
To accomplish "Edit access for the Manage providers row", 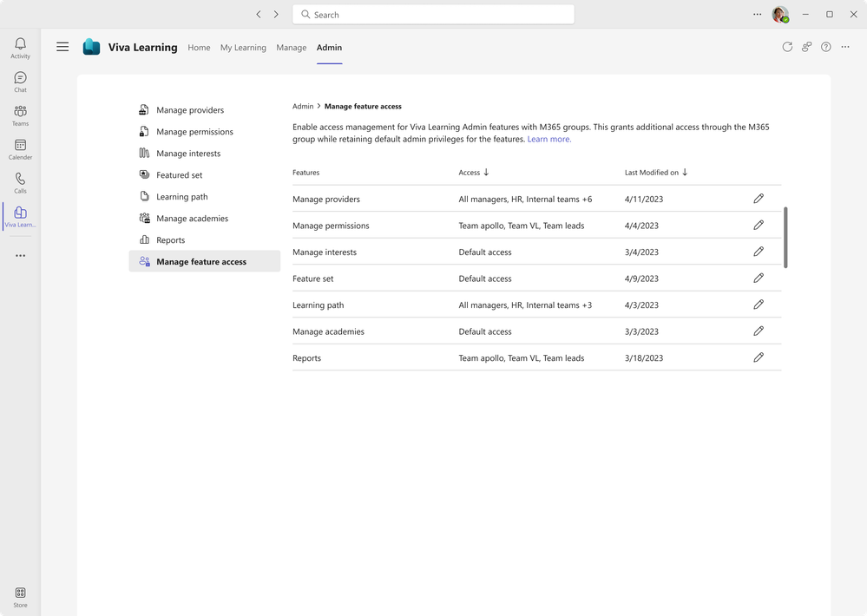I will click(x=759, y=199).
